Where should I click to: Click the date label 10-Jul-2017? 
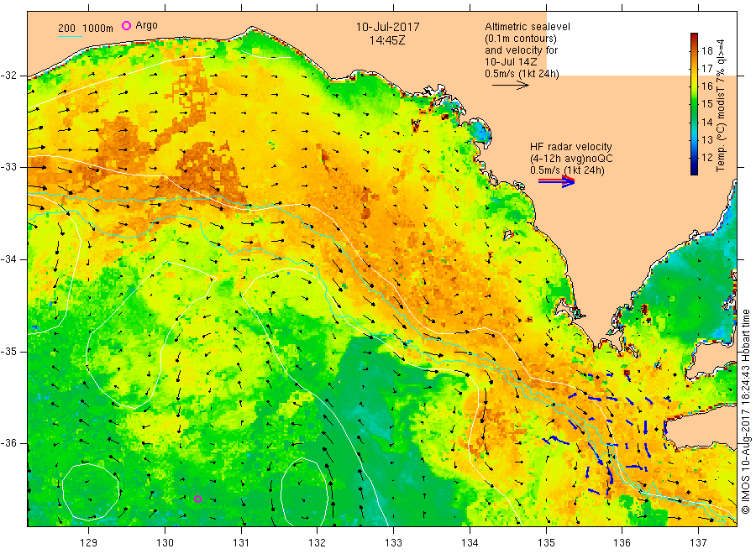click(387, 27)
